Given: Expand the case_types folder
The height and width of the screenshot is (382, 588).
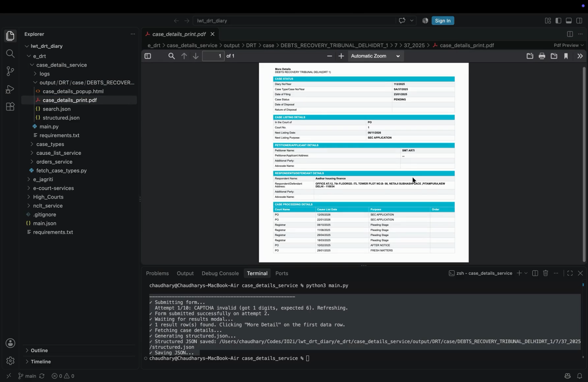Looking at the screenshot, I should click(50, 144).
